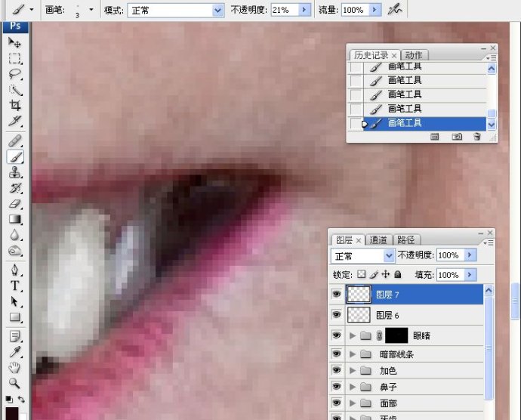Open brush 不透明度 slider arrow
This screenshot has width=521, height=420.
(x=304, y=10)
